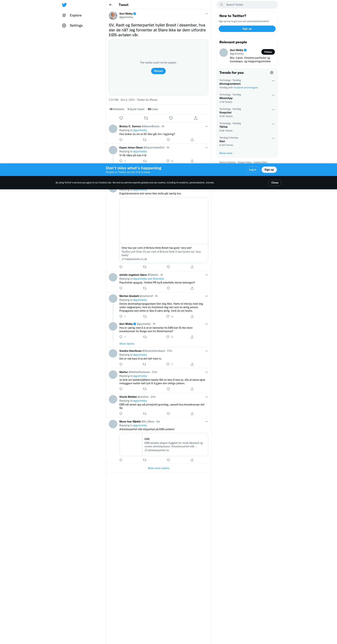Screen dimensions: 337x644
Task: Share Sturla Molden's reply
Action: (192, 414)
